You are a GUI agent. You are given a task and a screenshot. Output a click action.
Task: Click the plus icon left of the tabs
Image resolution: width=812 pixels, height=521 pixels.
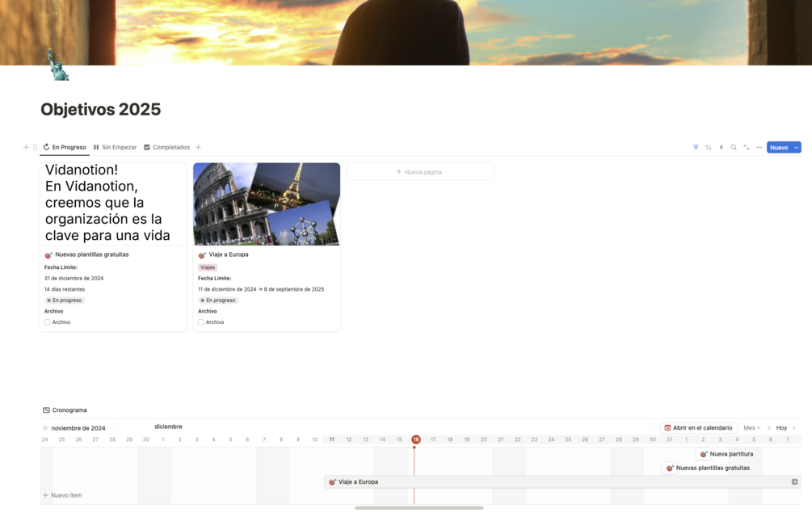point(26,147)
